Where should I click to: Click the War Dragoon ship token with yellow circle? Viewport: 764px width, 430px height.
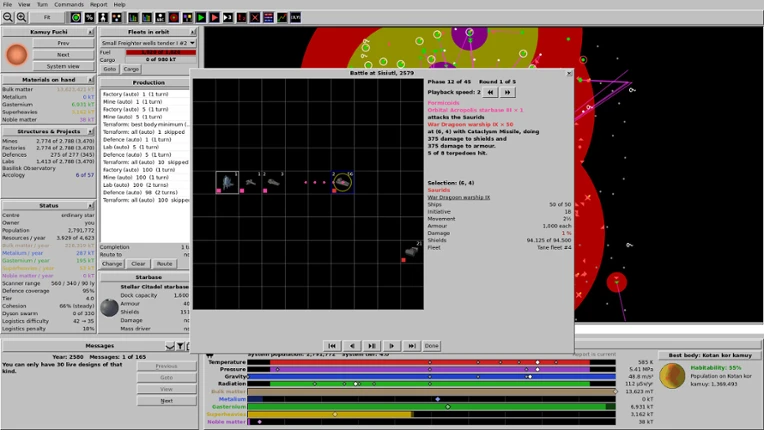[343, 182]
